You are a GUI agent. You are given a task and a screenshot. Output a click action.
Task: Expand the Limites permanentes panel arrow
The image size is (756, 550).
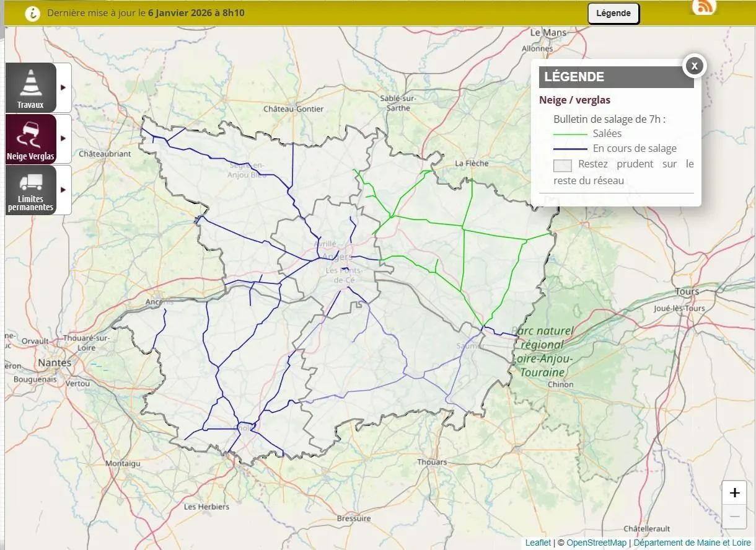tap(63, 190)
